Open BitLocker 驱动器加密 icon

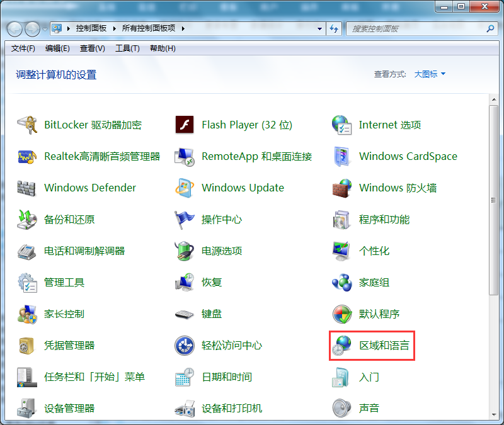[x=26, y=125]
